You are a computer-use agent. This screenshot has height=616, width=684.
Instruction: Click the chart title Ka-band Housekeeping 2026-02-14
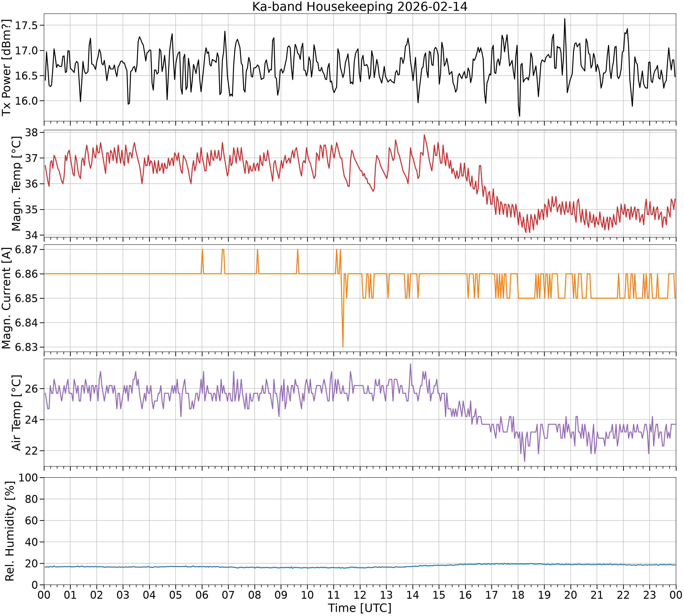(360, 6)
